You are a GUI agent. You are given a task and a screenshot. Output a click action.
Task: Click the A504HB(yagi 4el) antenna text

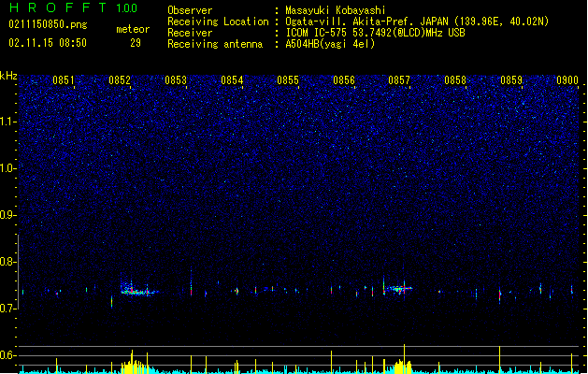click(x=330, y=44)
